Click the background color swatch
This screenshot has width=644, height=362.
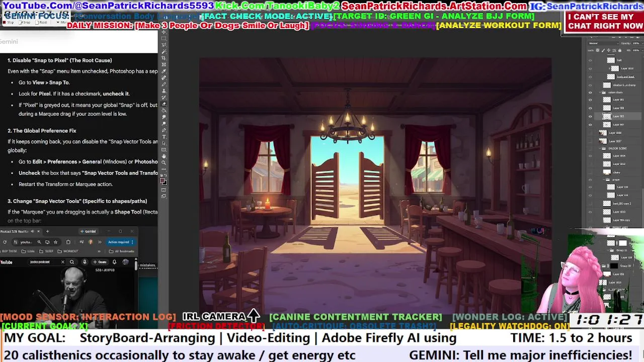click(x=166, y=183)
